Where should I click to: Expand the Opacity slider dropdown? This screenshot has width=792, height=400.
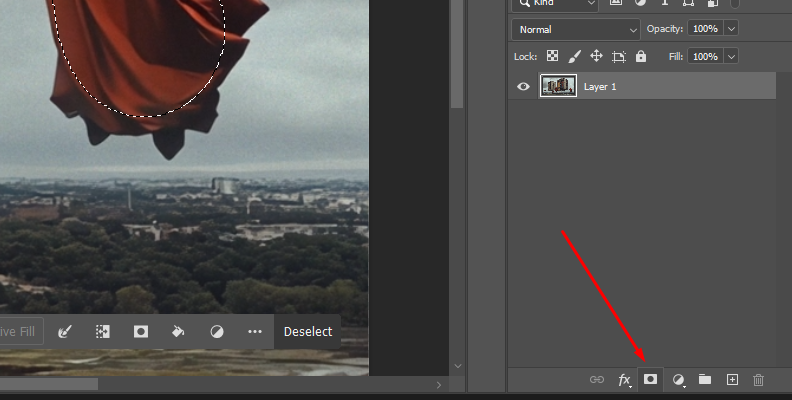[731, 30]
